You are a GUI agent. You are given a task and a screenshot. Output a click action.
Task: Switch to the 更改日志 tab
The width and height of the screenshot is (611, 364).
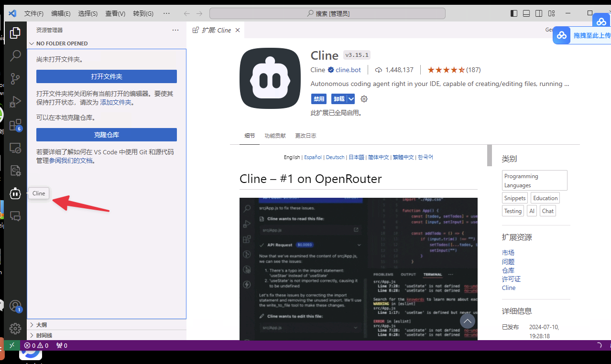point(305,136)
